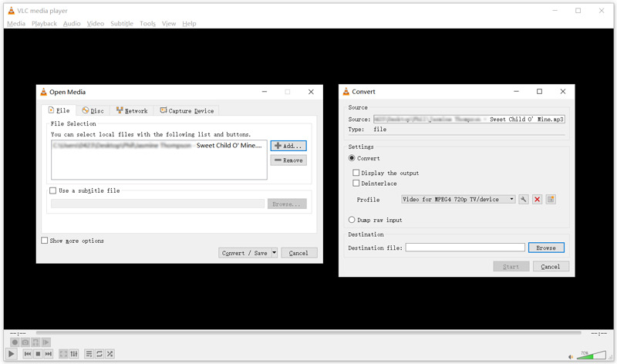Viewport: 617px width, 364px height.
Task: Maximize the Convert dialog window
Action: 539,91
